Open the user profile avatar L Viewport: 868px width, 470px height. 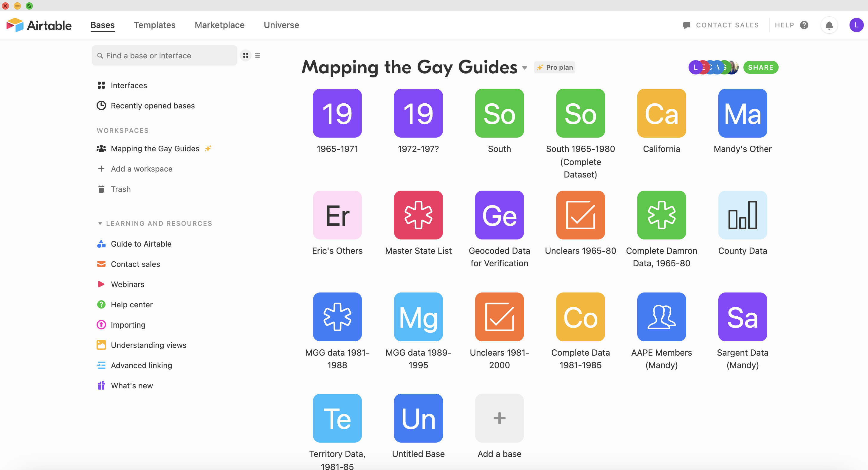[856, 25]
